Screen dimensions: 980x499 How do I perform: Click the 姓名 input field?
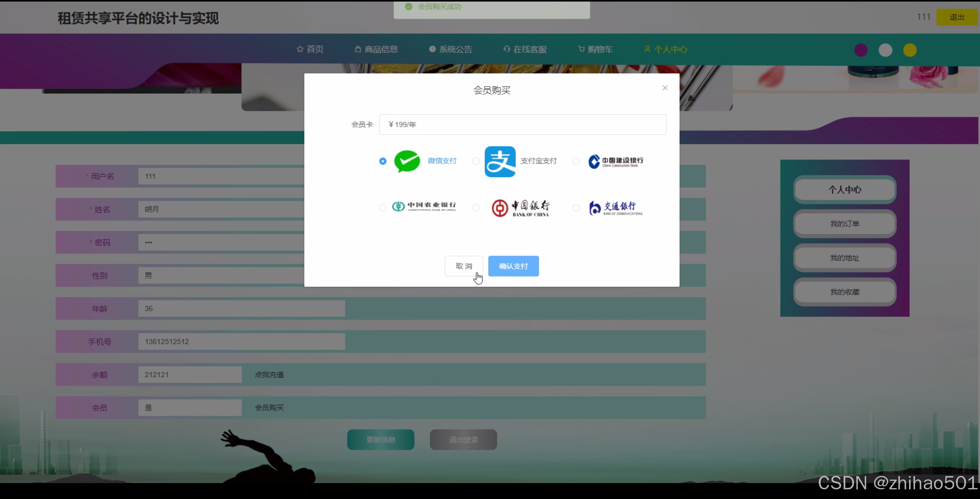(x=221, y=209)
